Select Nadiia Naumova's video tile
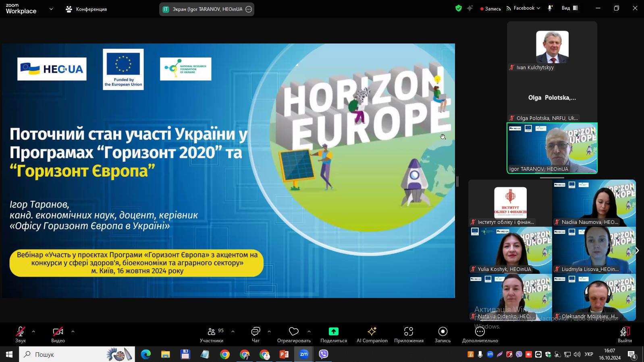Viewport: 644px width, 362px height. pyautogui.click(x=594, y=203)
